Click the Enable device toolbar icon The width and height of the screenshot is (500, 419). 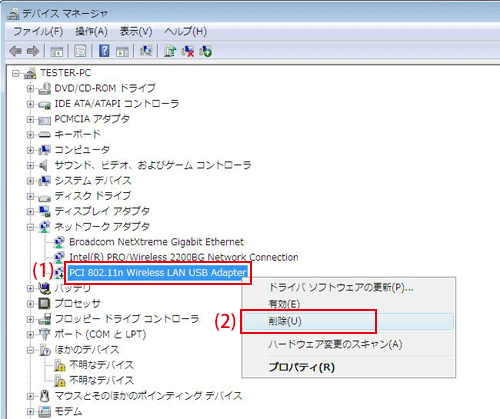pyautogui.click(x=205, y=51)
